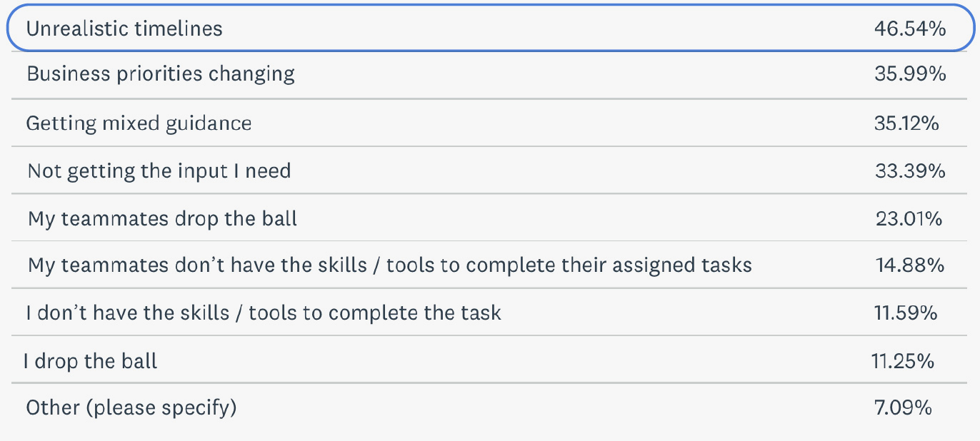This screenshot has width=980, height=441.
Task: Open the Other (please specify) row
Action: point(490,407)
